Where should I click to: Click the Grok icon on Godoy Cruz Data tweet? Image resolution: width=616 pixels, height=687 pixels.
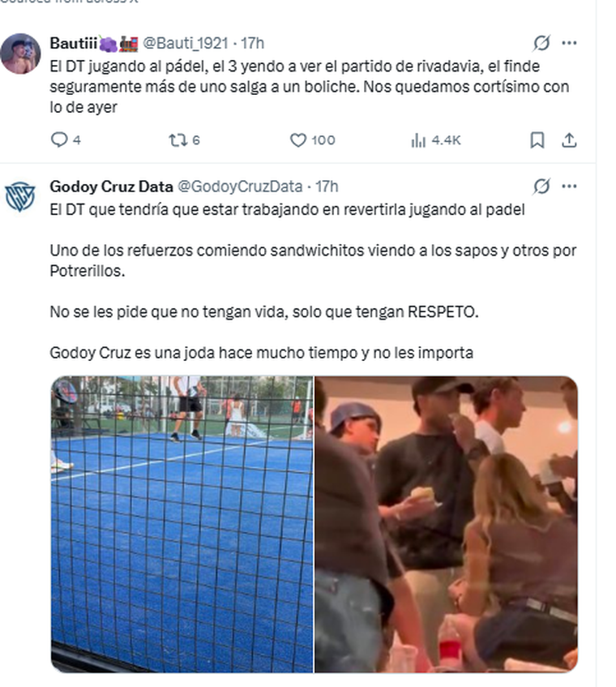coord(541,187)
